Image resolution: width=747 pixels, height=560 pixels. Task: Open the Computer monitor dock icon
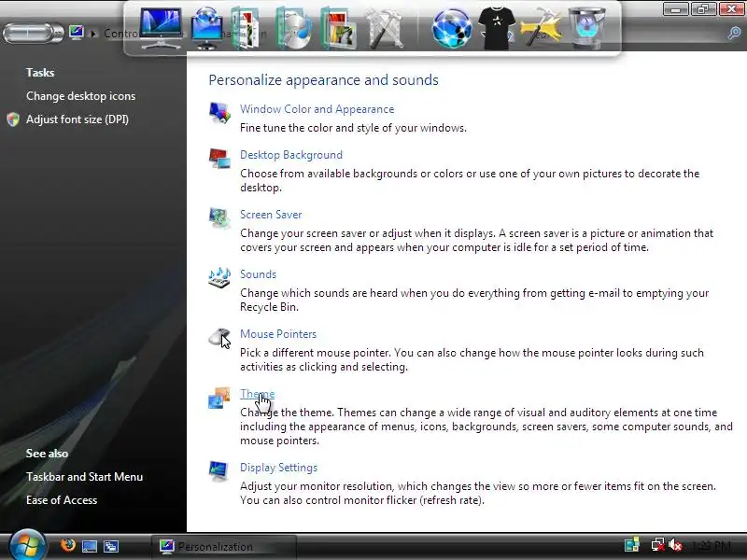(161, 28)
